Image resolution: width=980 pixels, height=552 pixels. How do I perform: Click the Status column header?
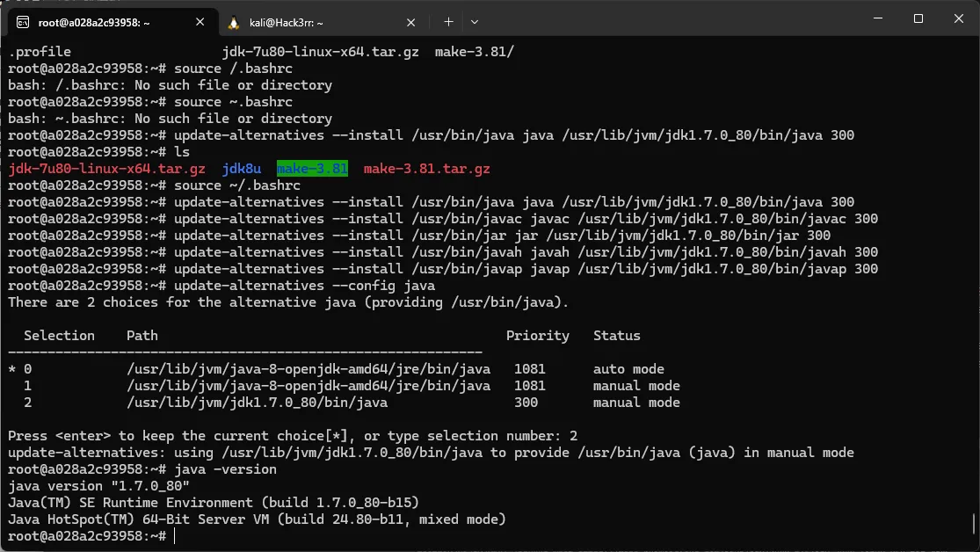[x=617, y=336]
